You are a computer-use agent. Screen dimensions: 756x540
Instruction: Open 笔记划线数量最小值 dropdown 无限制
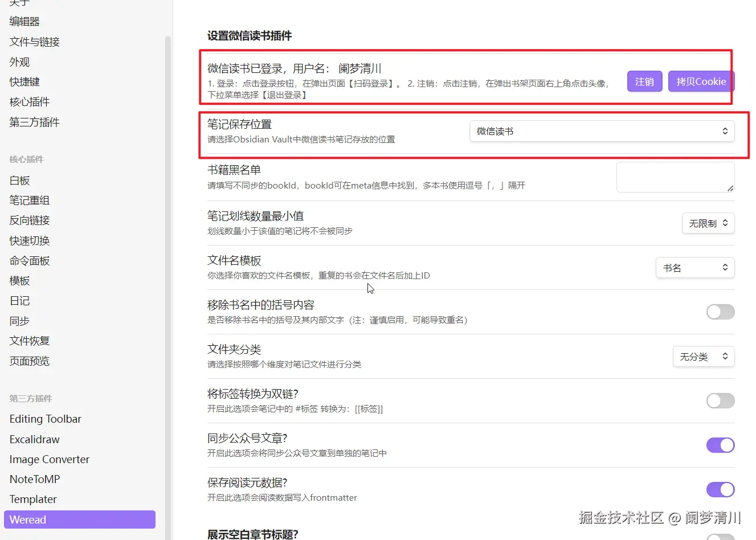(x=708, y=223)
